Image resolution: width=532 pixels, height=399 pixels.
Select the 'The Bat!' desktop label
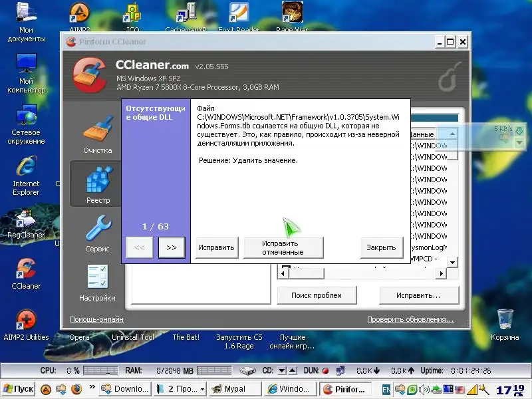(186, 337)
